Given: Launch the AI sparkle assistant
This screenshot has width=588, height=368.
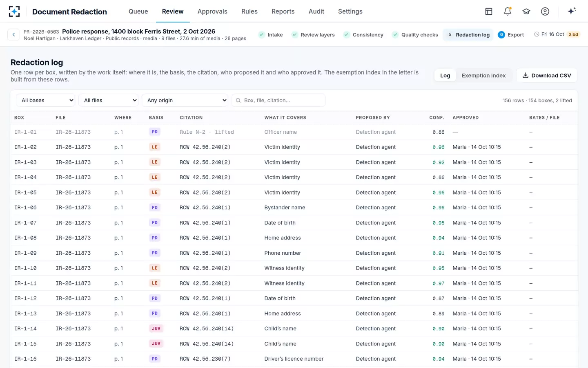Looking at the screenshot, I should 572,11.
